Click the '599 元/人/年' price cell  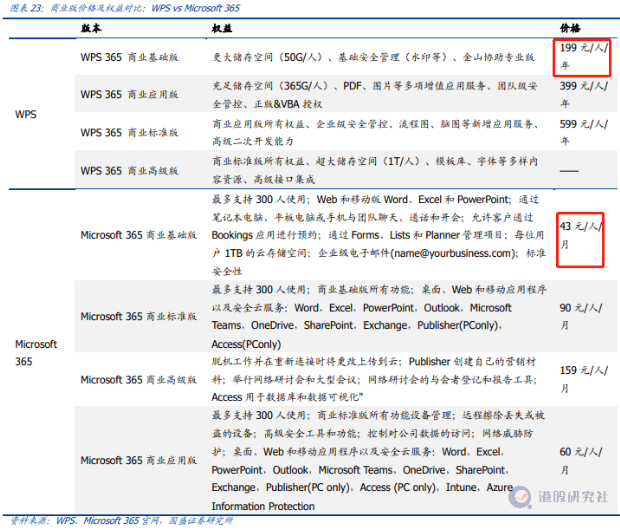click(583, 132)
